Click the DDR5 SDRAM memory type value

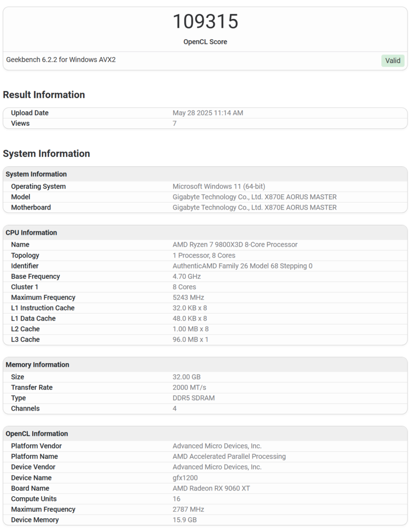click(x=193, y=398)
